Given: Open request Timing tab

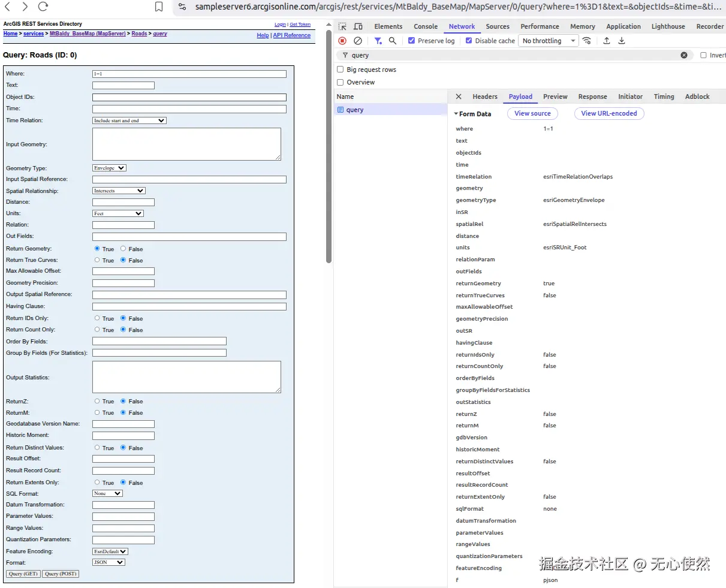Looking at the screenshot, I should (x=664, y=97).
